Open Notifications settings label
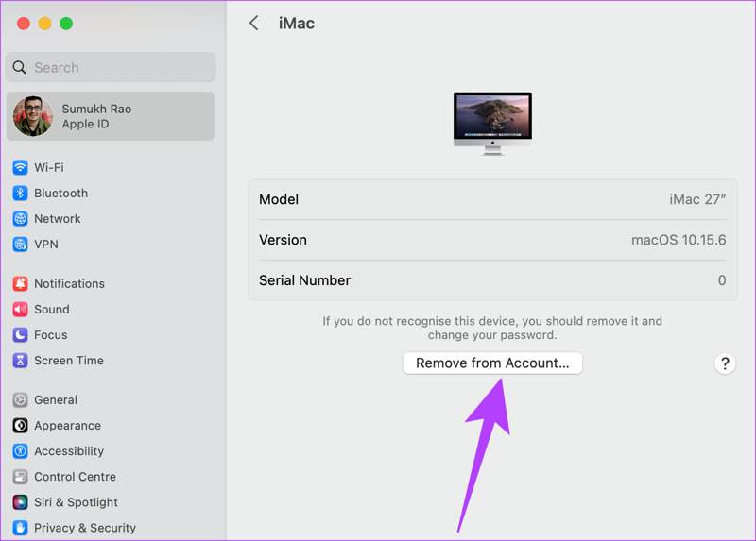 pos(69,283)
